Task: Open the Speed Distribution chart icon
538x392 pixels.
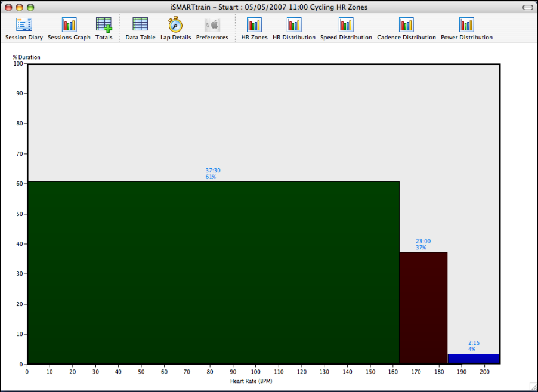Action: (x=346, y=24)
